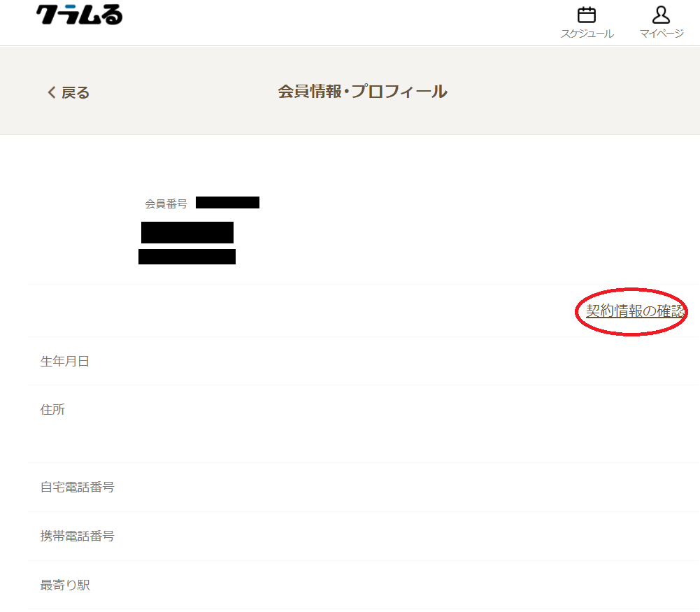Open the マイページ person icon
The height and width of the screenshot is (612, 700).
(661, 15)
